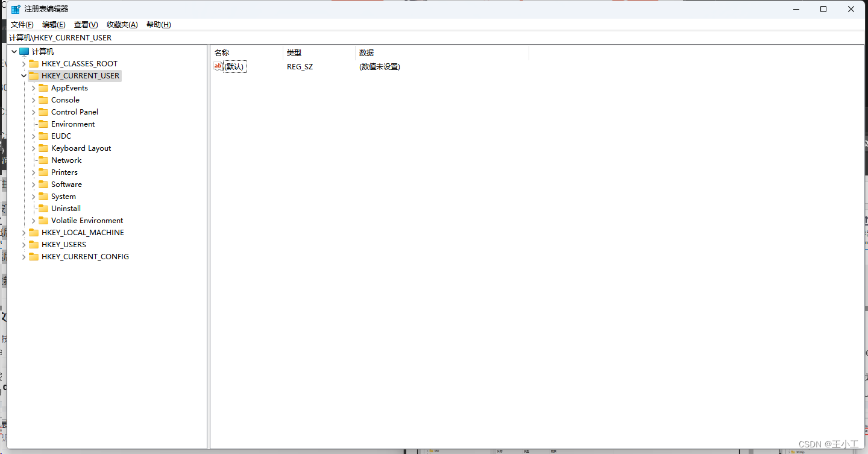Expand the Printers key chevron
The height and width of the screenshot is (454, 868).
[33, 172]
